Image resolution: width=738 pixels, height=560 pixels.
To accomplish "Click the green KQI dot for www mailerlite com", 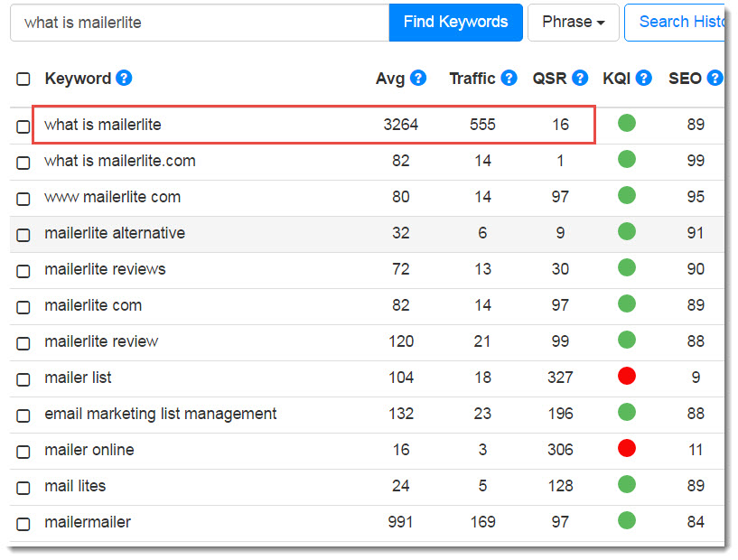I will click(x=627, y=195).
